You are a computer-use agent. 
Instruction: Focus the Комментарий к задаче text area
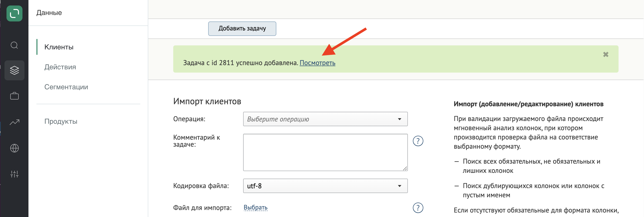pyautogui.click(x=325, y=152)
